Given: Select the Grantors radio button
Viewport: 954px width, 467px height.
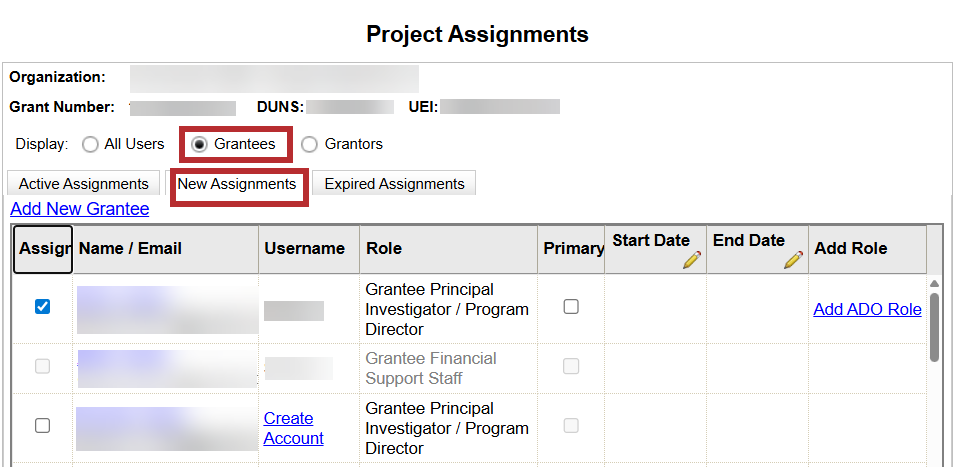Looking at the screenshot, I should point(309,144).
